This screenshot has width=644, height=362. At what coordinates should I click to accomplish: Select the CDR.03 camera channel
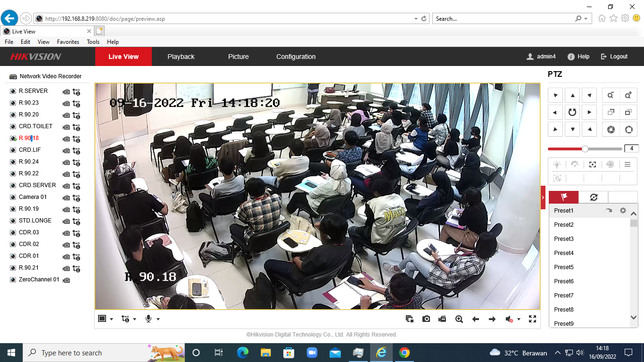pyautogui.click(x=29, y=232)
